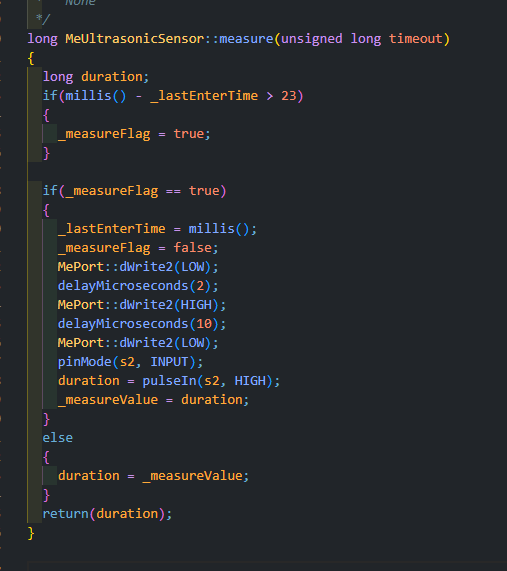Click delayMicroseconds(10) call
507x571 pixels.
pos(142,324)
